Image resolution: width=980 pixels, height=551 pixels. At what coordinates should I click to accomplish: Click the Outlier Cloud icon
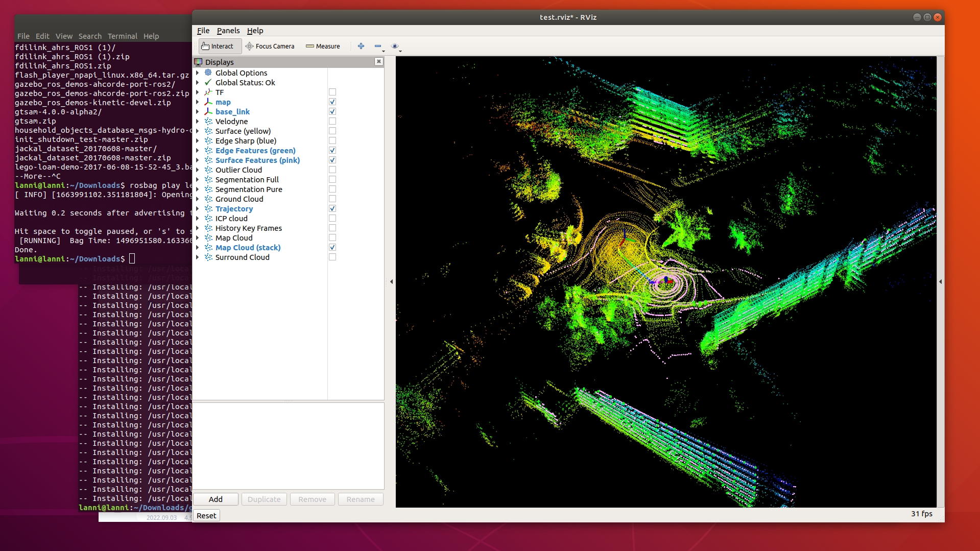pos(208,170)
